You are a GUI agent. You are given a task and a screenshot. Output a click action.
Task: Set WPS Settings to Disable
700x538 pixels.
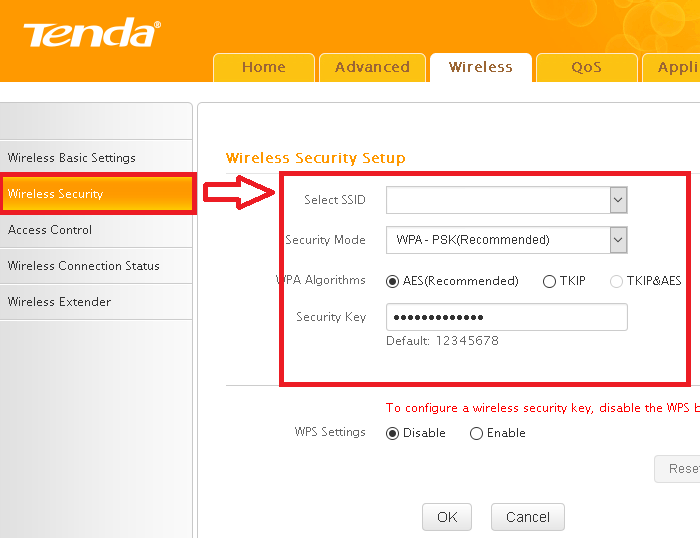(392, 434)
